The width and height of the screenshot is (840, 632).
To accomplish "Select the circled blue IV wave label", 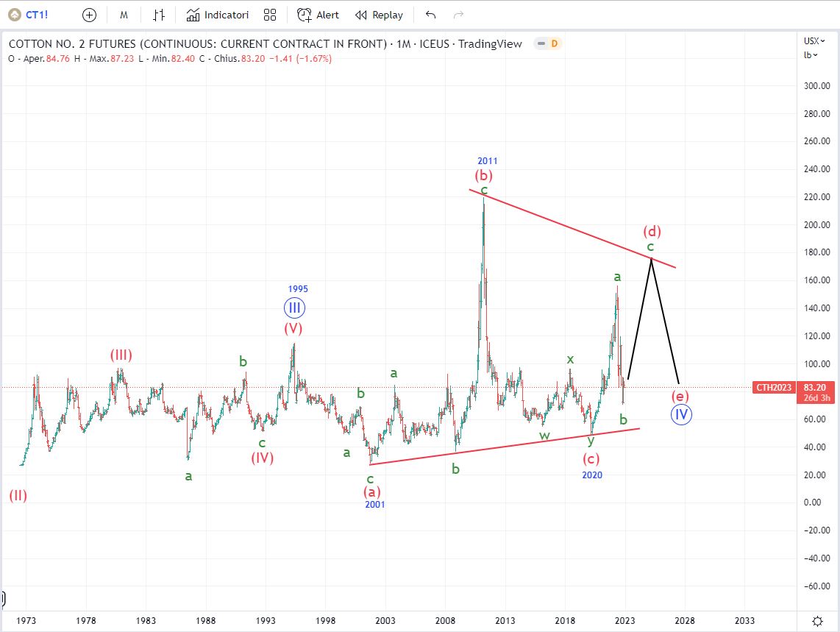I will pyautogui.click(x=681, y=414).
